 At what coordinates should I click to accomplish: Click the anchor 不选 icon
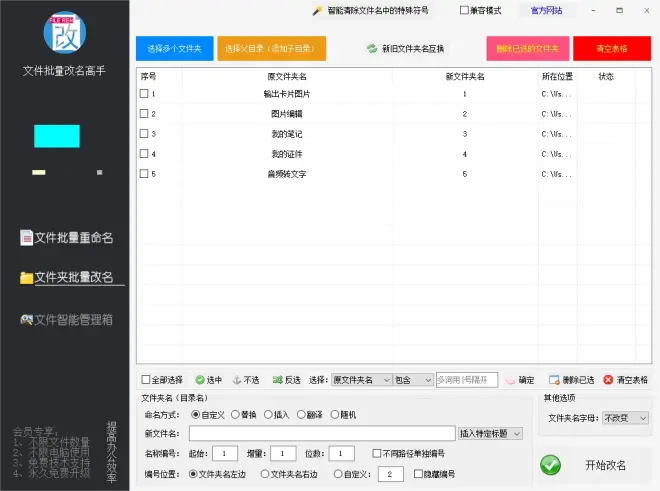click(x=237, y=380)
